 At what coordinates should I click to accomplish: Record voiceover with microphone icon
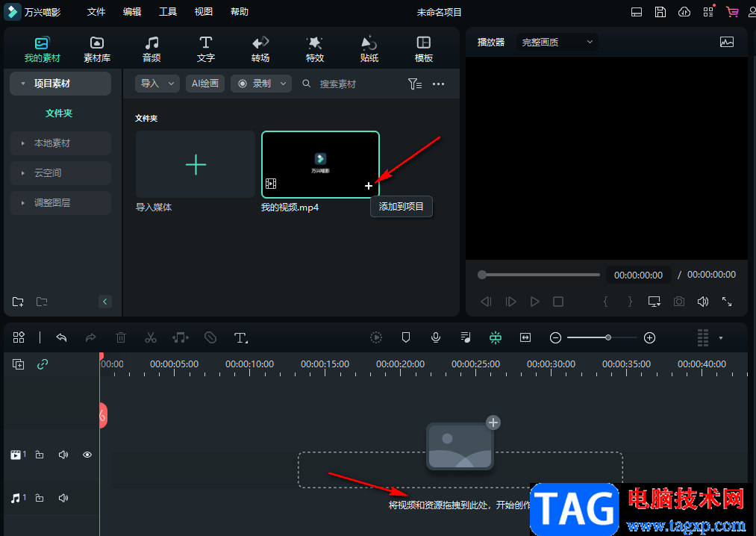click(435, 337)
